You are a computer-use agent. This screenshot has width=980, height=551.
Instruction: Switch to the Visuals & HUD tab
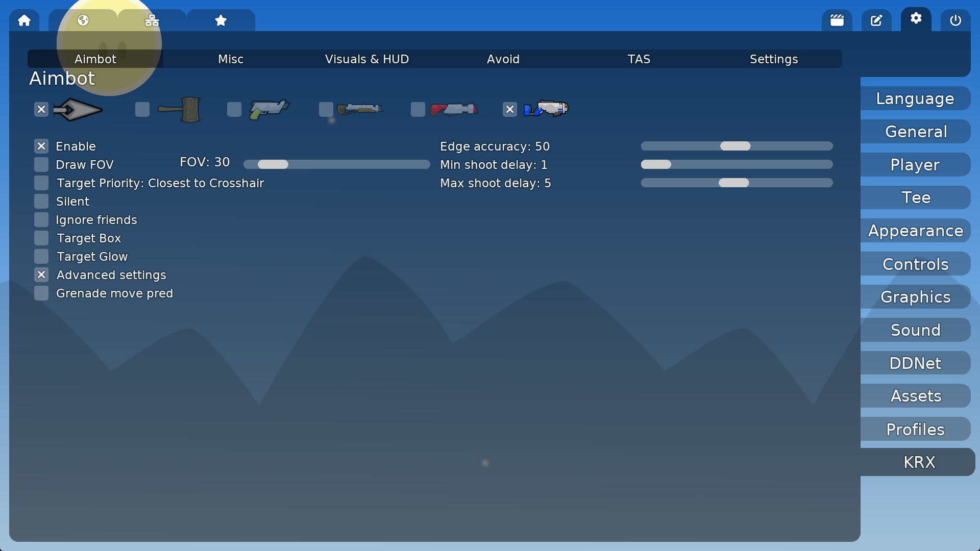coord(366,59)
